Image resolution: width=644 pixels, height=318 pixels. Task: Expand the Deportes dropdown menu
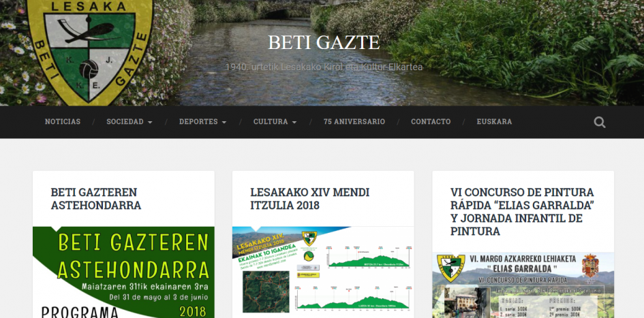point(203,121)
